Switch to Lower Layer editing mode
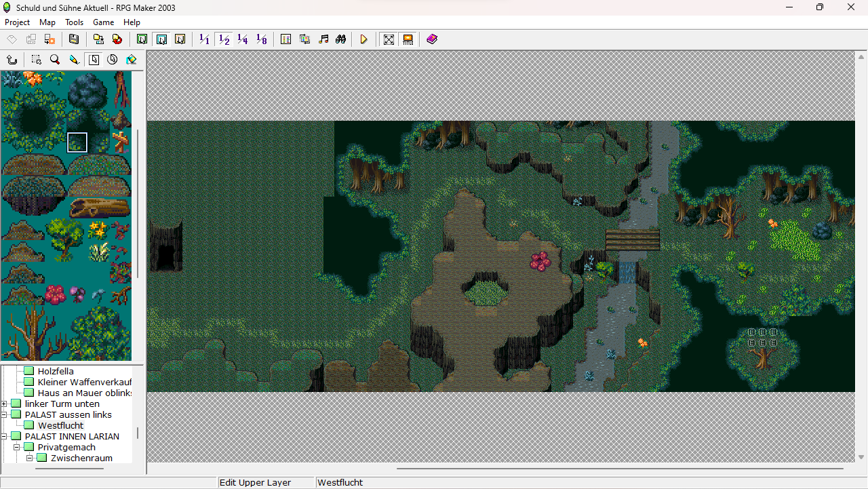 tap(142, 39)
